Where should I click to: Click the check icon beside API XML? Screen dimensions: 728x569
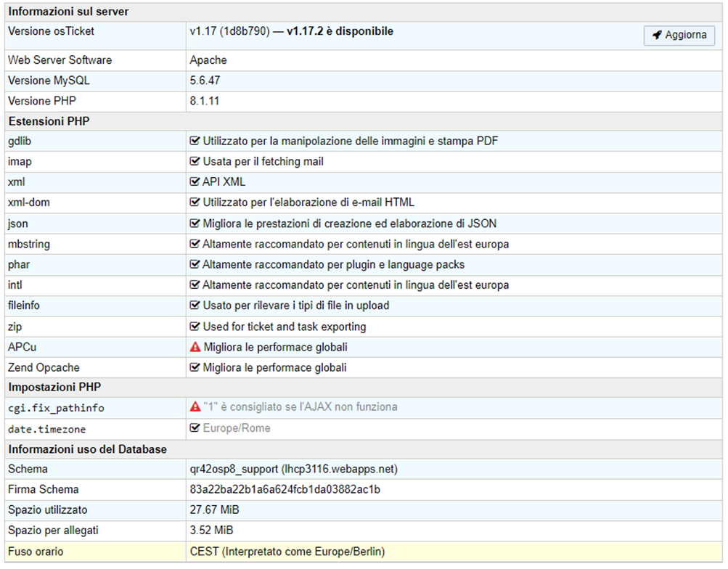click(x=195, y=182)
